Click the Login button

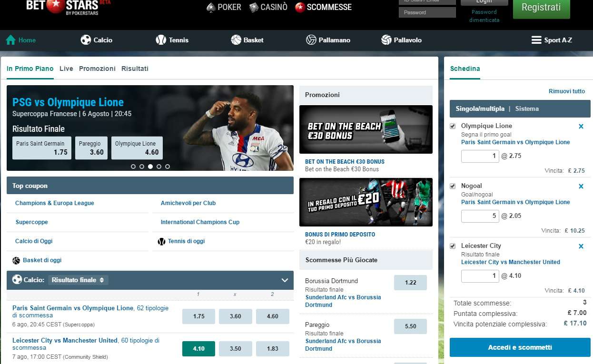484,2
